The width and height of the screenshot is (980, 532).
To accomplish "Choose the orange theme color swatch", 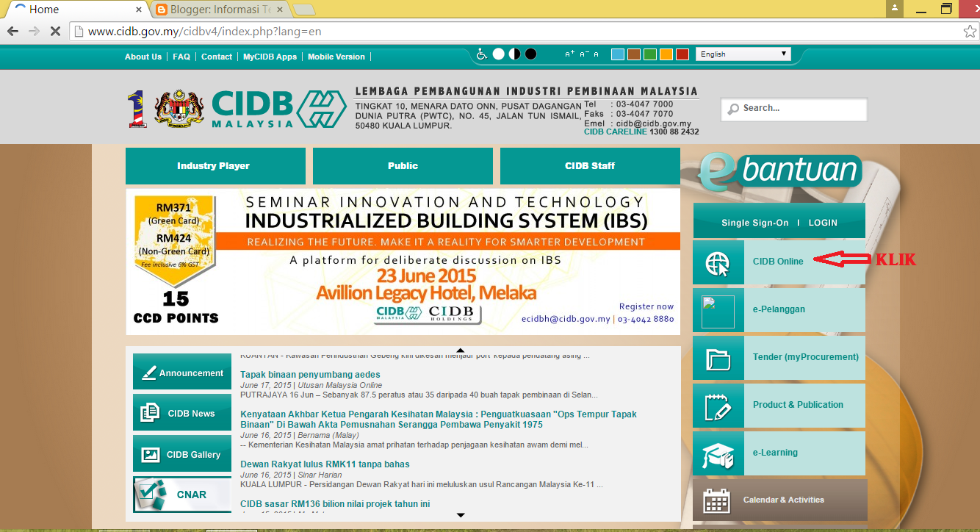I will [666, 54].
